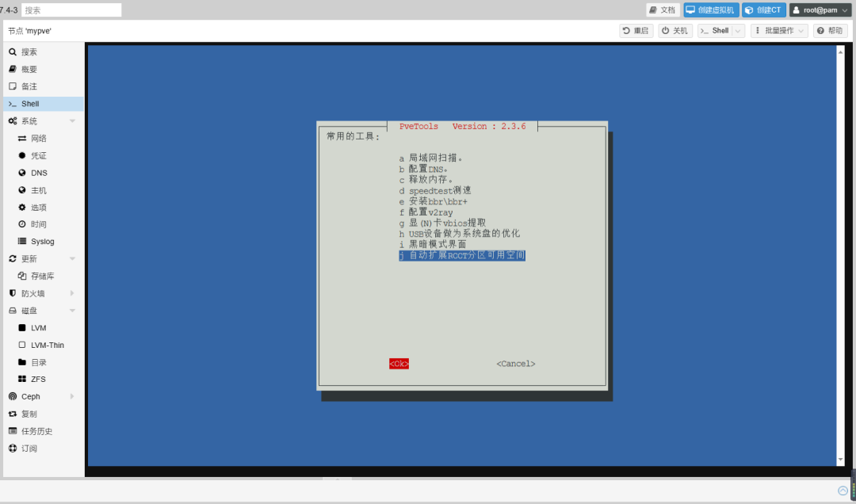The height and width of the screenshot is (504, 856).
Task: Select menu item b 配置DNS
Action: (x=423, y=169)
